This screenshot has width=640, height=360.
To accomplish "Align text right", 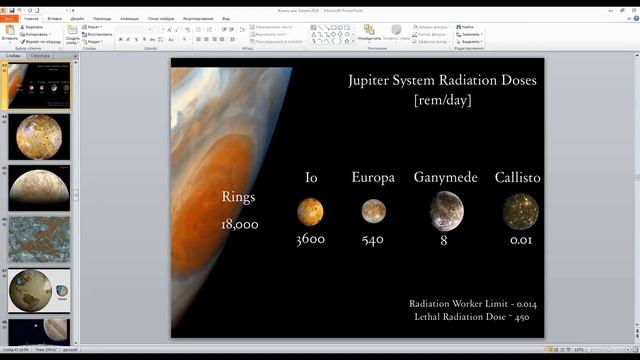I will click(x=214, y=40).
